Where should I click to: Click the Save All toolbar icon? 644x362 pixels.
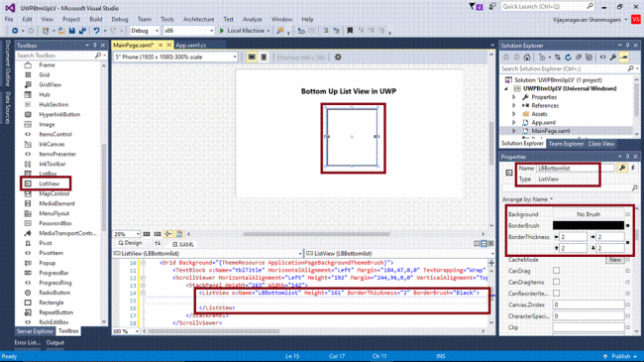82,31
